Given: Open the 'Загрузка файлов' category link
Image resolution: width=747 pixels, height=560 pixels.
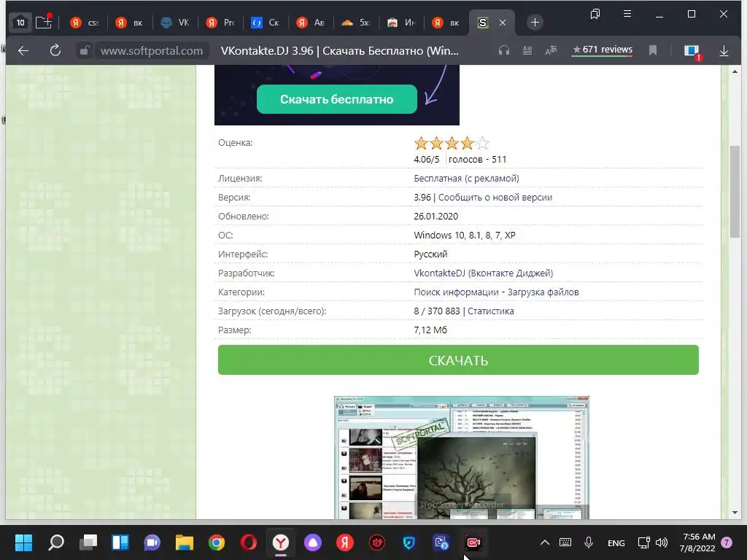Looking at the screenshot, I should click(x=543, y=292).
